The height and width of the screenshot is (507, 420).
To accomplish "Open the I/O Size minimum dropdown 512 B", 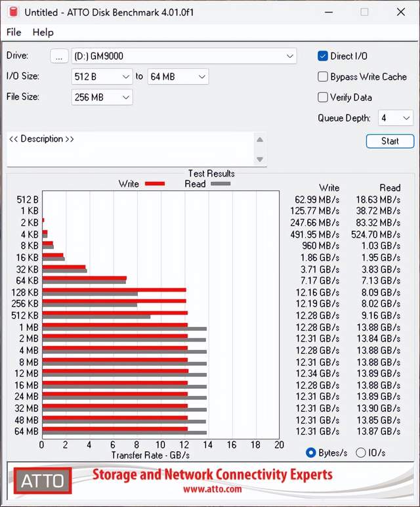I will point(102,77).
